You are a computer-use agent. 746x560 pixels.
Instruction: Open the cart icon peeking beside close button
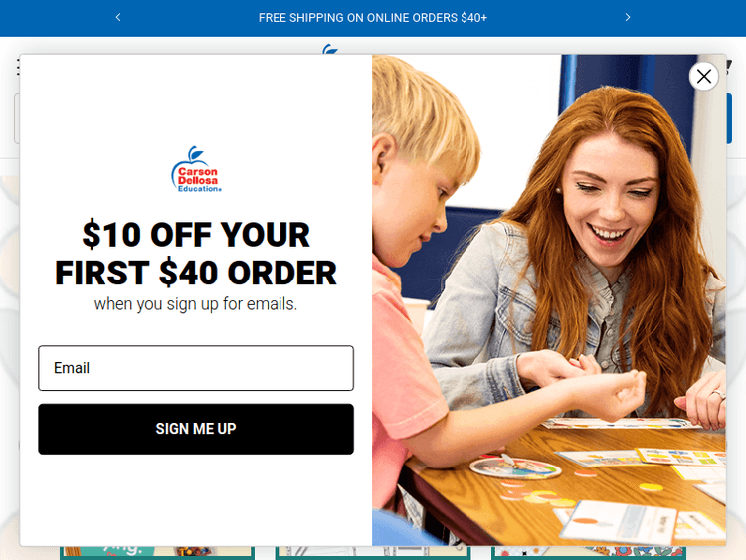[x=729, y=67]
